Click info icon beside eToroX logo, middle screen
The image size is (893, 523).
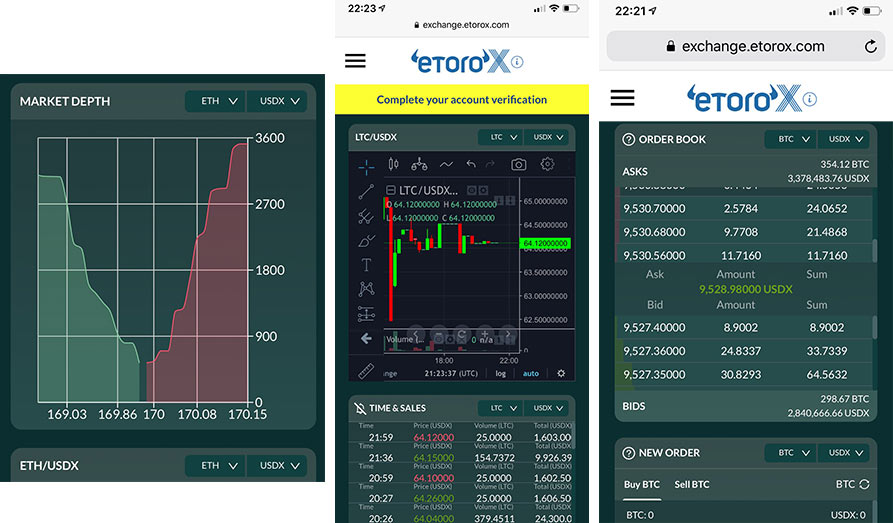pos(517,62)
